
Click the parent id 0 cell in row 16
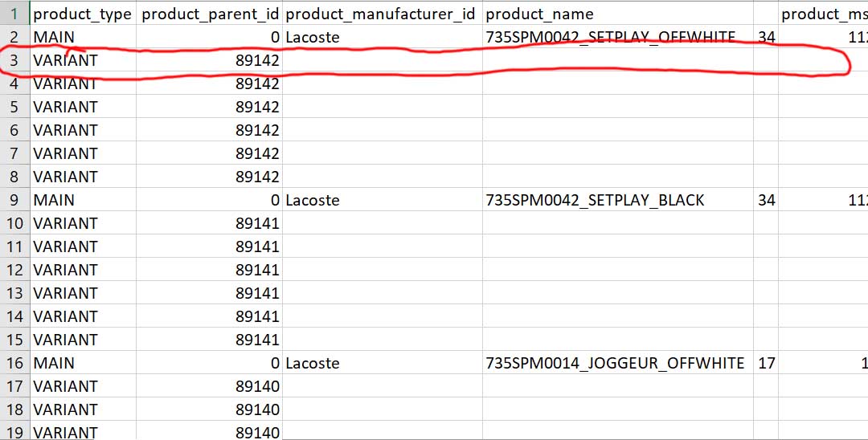coord(209,363)
